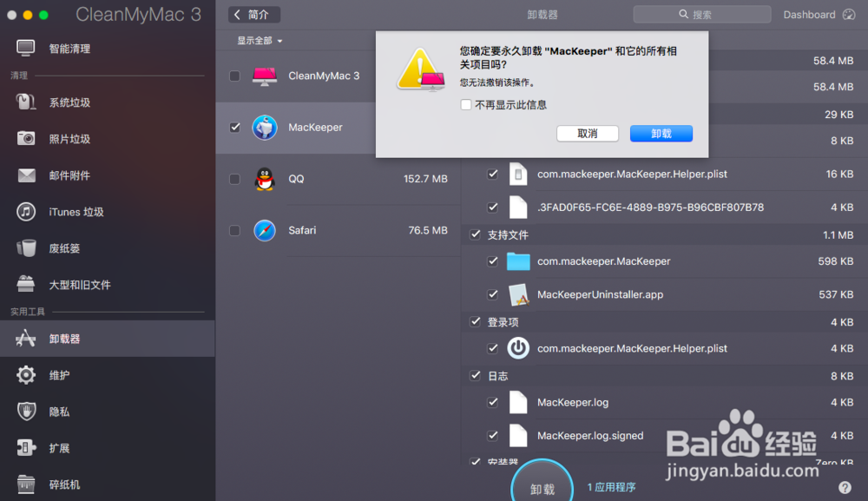Image resolution: width=868 pixels, height=501 pixels.
Task: Select the .3FAD0F65-FC6E-4889-B975-B96CBF807B78 file name
Action: [650, 207]
